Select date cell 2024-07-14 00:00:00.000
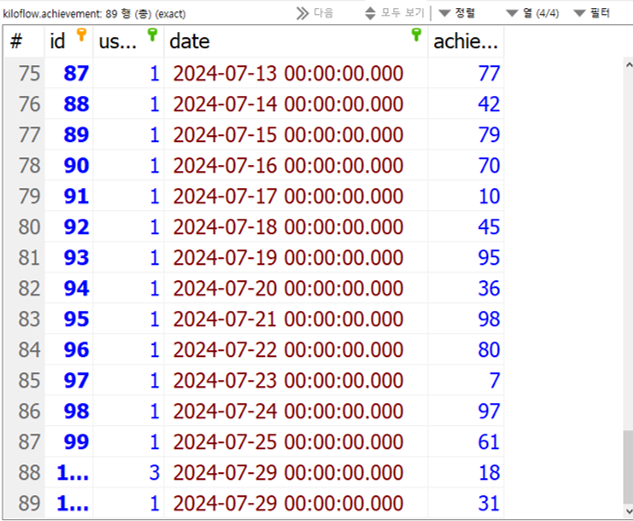 pyautogui.click(x=296, y=104)
